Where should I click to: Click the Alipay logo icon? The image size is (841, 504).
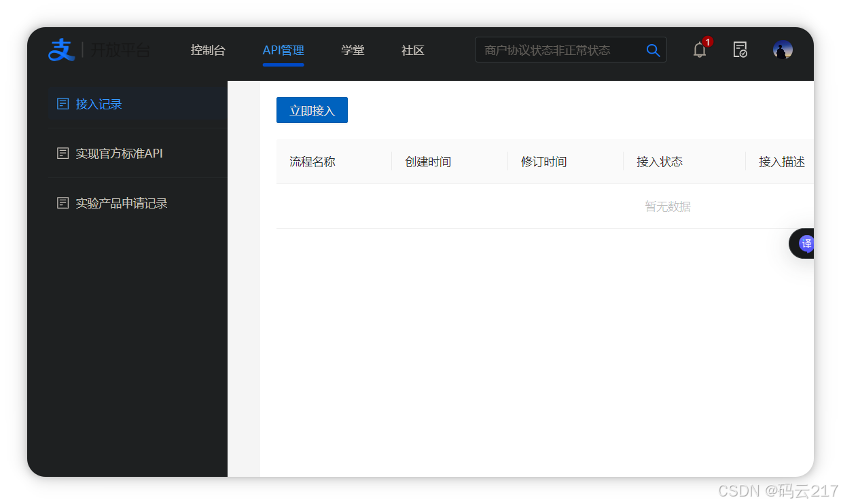coord(61,50)
